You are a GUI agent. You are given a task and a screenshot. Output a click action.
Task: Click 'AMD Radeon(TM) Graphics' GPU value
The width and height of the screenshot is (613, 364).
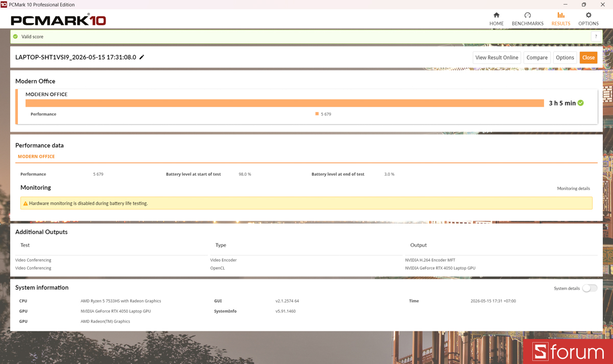click(x=105, y=321)
